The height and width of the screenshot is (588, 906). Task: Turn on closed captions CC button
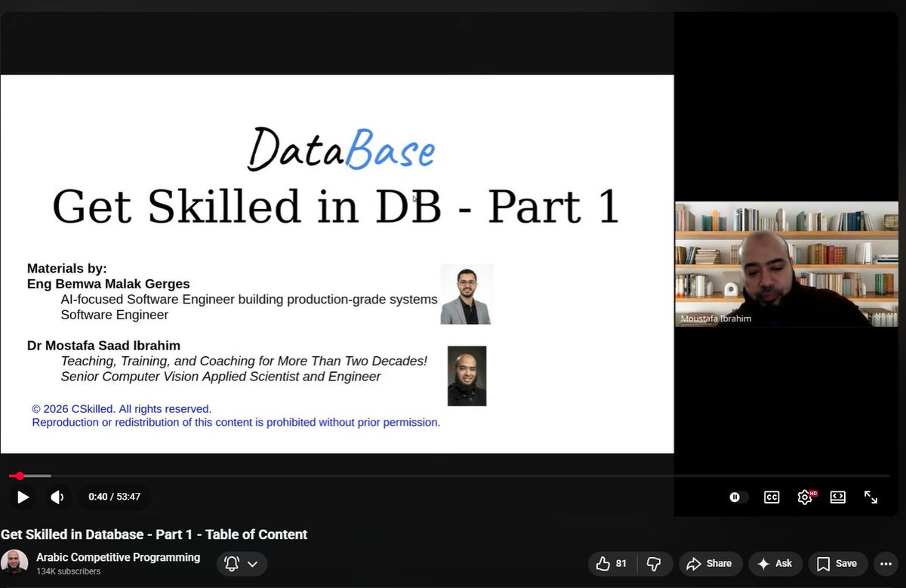pos(772,497)
